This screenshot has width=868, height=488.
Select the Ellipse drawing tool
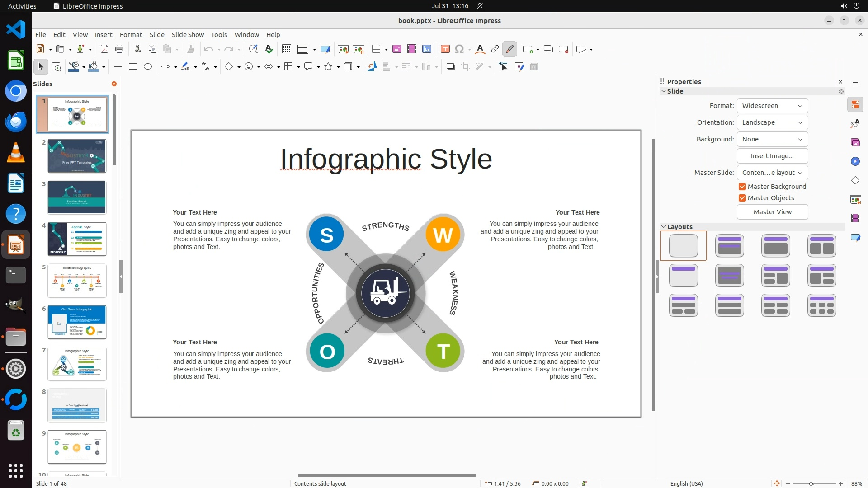[148, 67]
